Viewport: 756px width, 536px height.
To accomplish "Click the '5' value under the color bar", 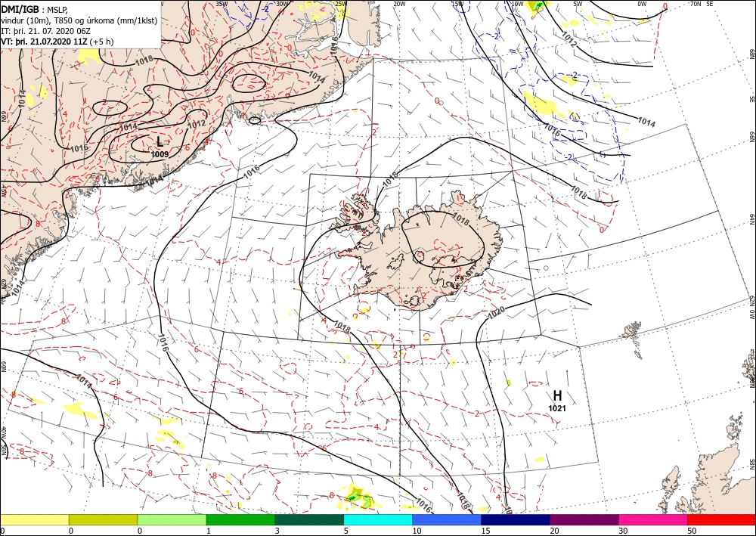I will click(346, 531).
